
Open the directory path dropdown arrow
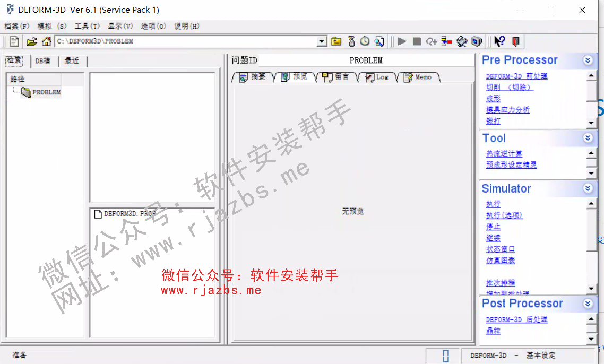[x=322, y=41]
